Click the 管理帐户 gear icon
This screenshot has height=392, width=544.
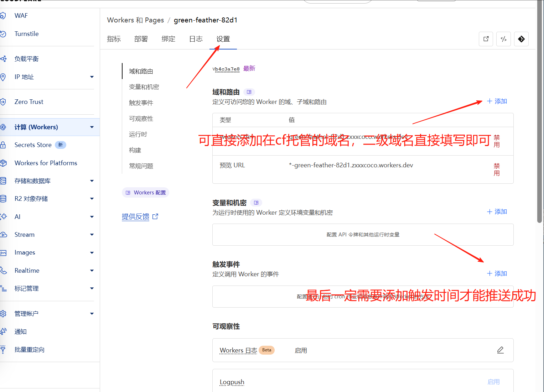tap(3, 314)
